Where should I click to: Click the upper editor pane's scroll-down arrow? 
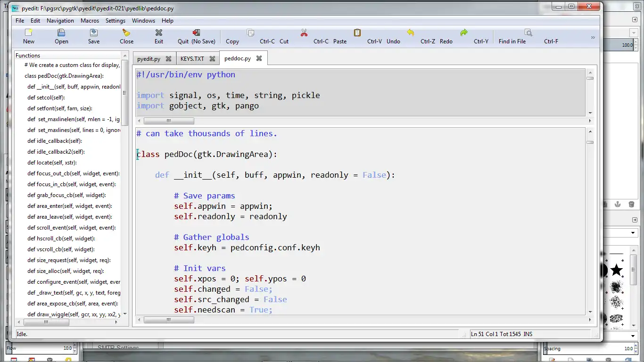click(x=590, y=113)
